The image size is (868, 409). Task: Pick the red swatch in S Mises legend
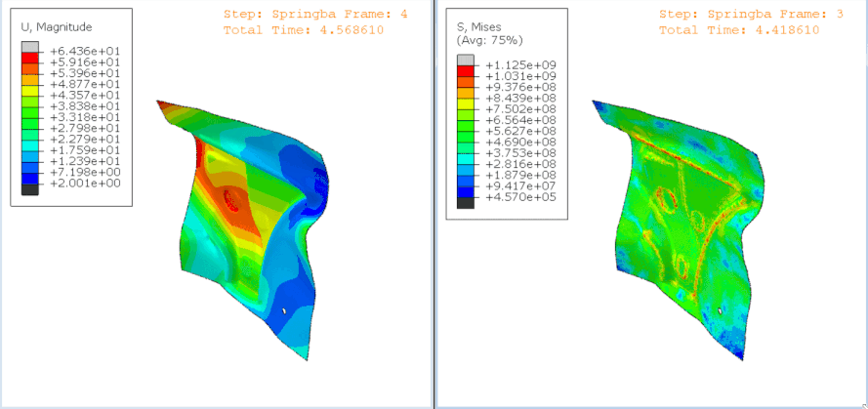coord(466,71)
